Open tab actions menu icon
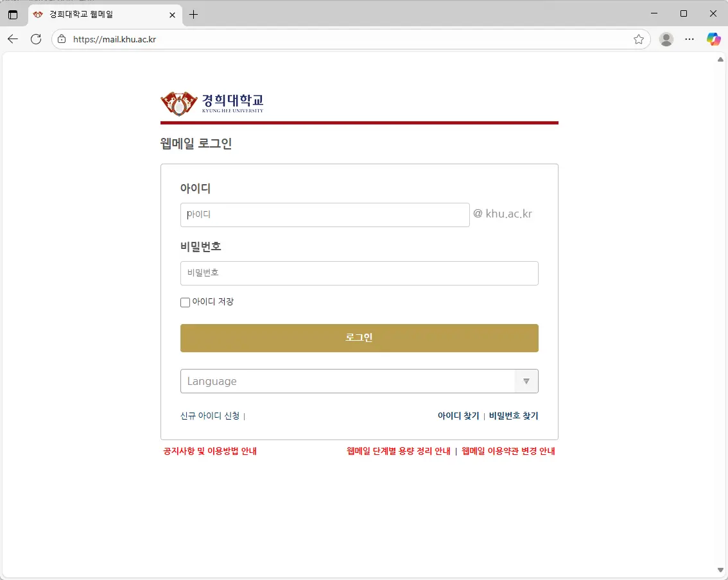The image size is (728, 580). pyautogui.click(x=13, y=14)
